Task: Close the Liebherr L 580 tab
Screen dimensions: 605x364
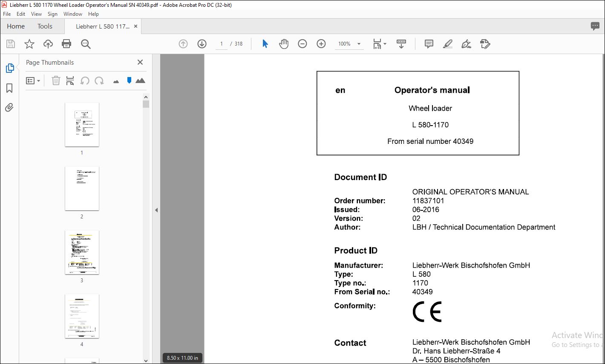Action: click(x=136, y=26)
